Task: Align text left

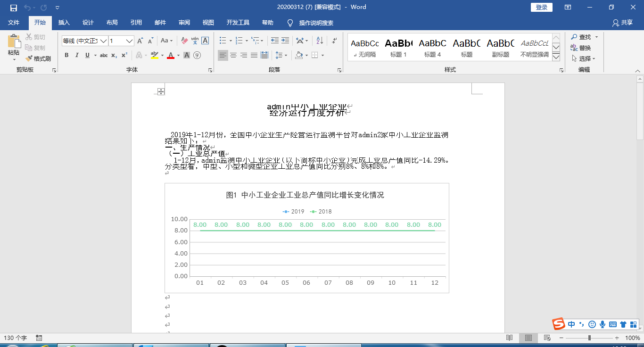Action: pos(223,55)
